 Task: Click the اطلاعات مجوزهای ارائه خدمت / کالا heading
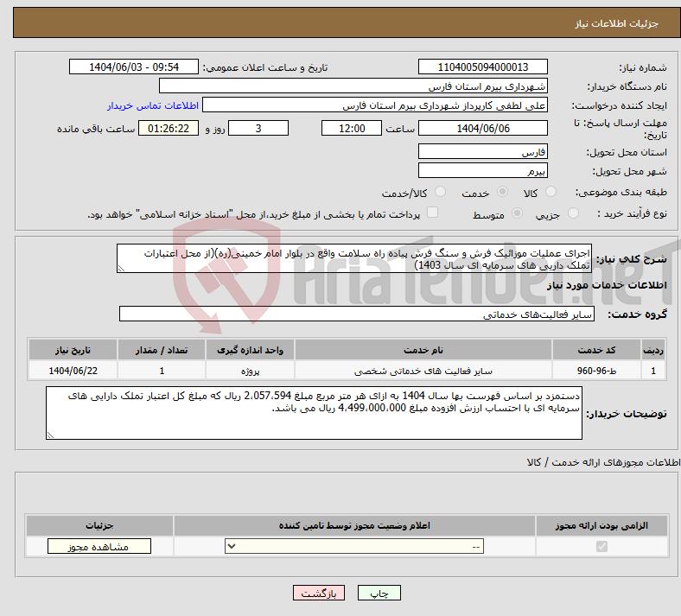[x=604, y=462]
